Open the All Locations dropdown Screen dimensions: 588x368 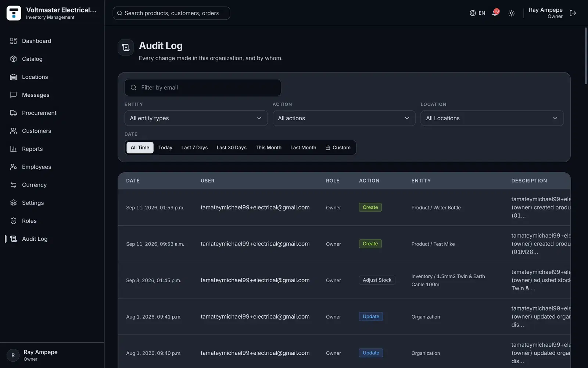tap(492, 118)
